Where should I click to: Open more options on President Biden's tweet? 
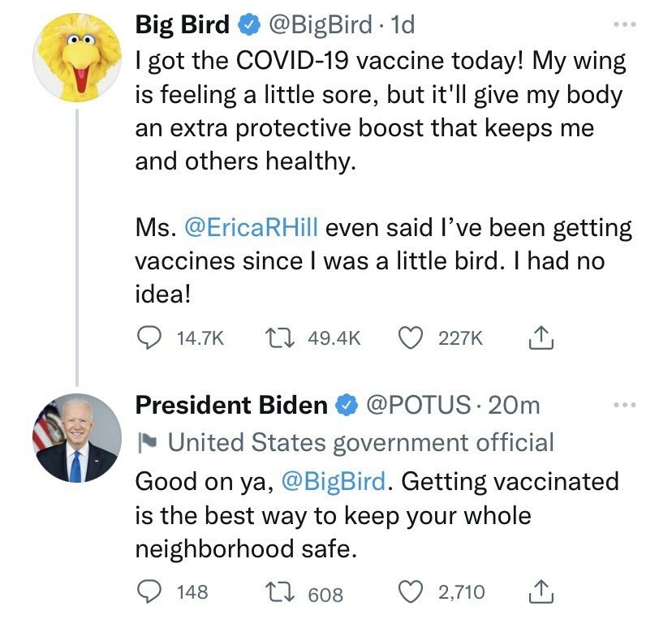point(624,404)
